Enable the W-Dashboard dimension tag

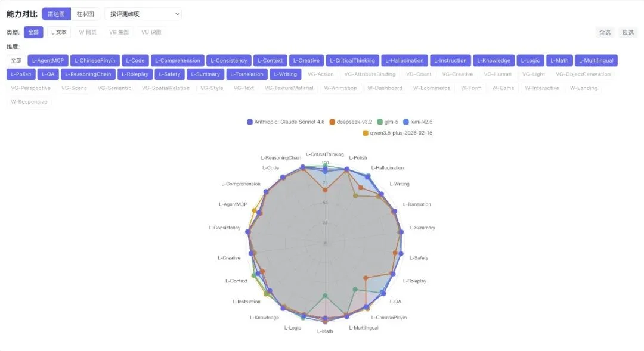coord(385,88)
